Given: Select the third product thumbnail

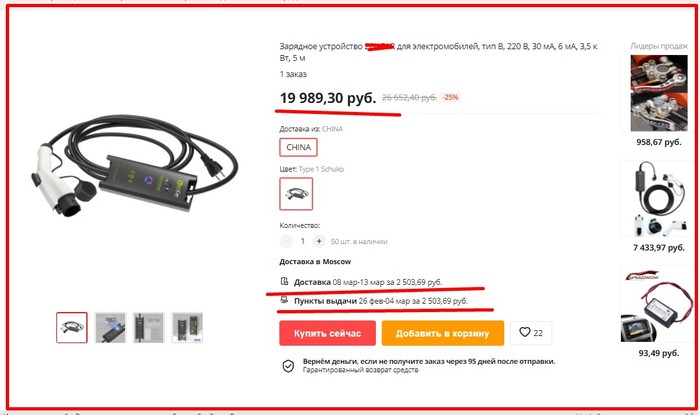Looking at the screenshot, I should [149, 328].
